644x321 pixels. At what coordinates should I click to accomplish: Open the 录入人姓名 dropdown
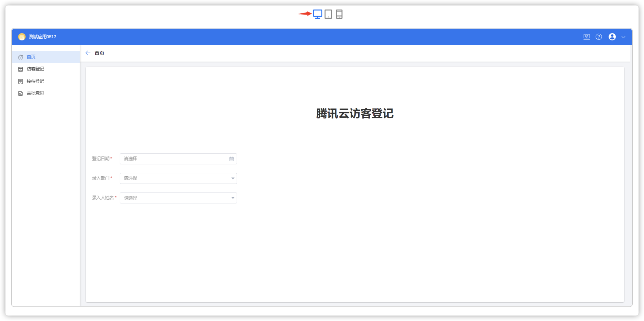178,198
